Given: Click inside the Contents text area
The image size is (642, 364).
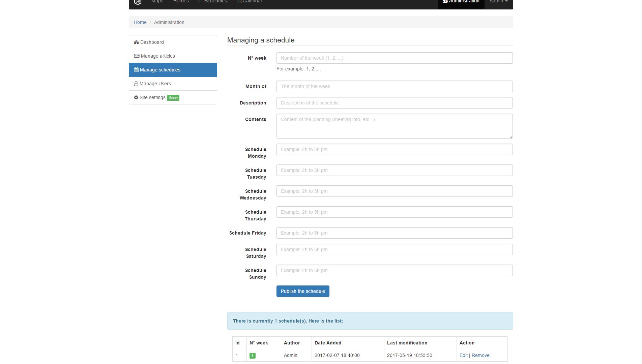Looking at the screenshot, I should point(395,126).
